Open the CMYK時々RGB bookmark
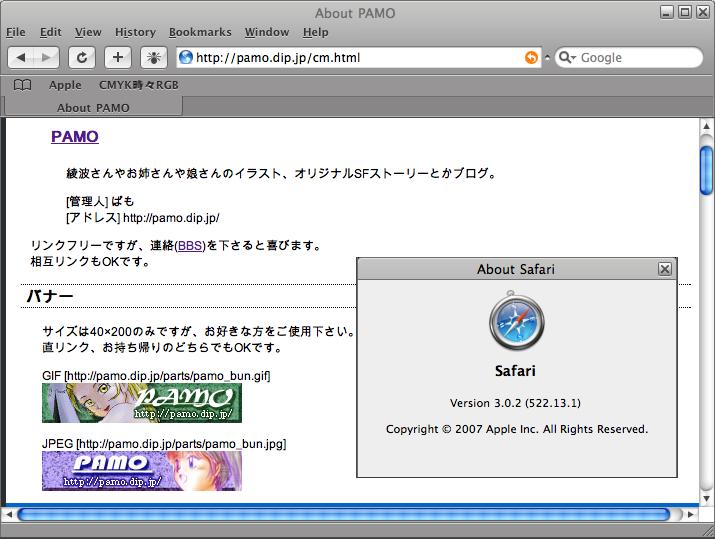Screen dimensions: 715x539 [x=139, y=85]
